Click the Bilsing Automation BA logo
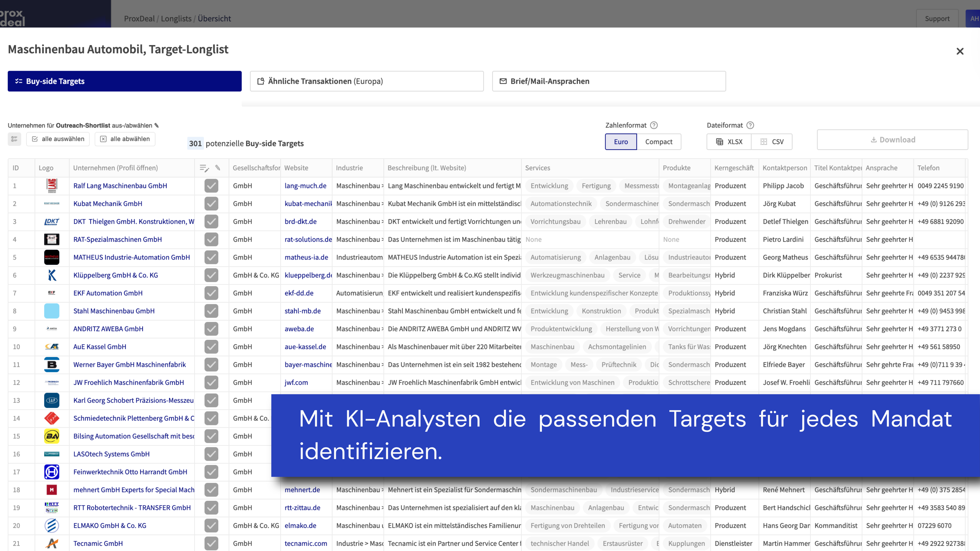 click(x=52, y=436)
